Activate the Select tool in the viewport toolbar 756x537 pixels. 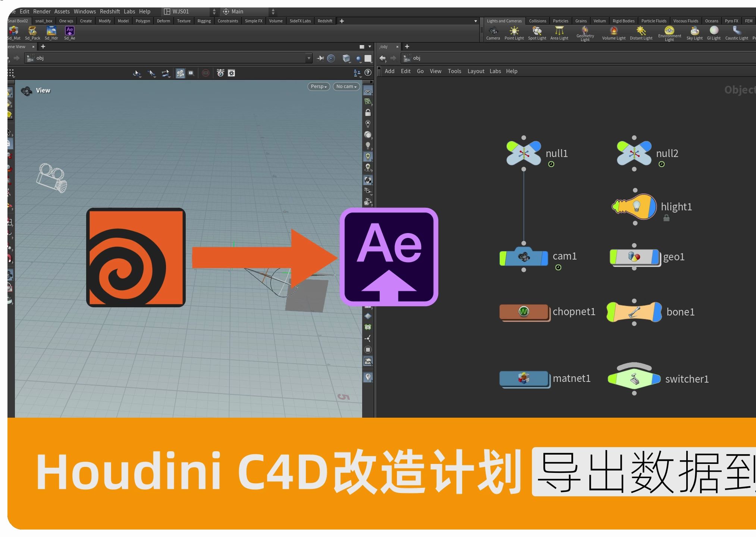click(x=152, y=73)
